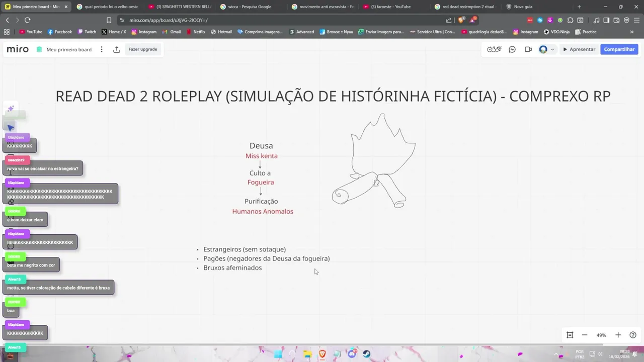This screenshot has height=362, width=644.
Task: Open the Miro logo home link
Action: (18, 49)
